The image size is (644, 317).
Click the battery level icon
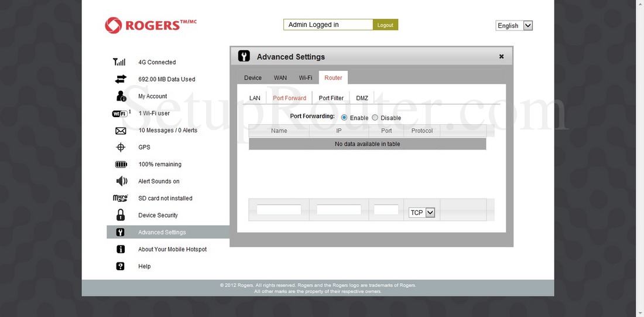[121, 165]
